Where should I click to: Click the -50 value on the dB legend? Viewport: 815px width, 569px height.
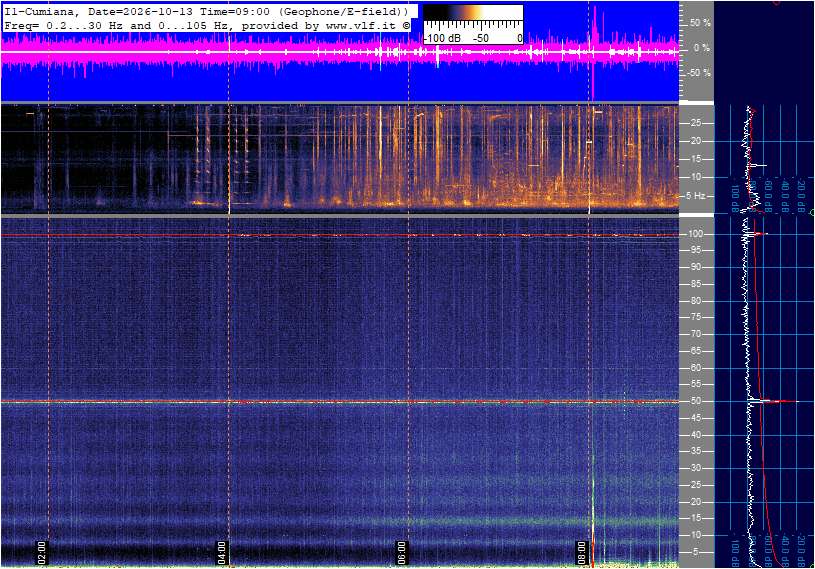pos(481,38)
